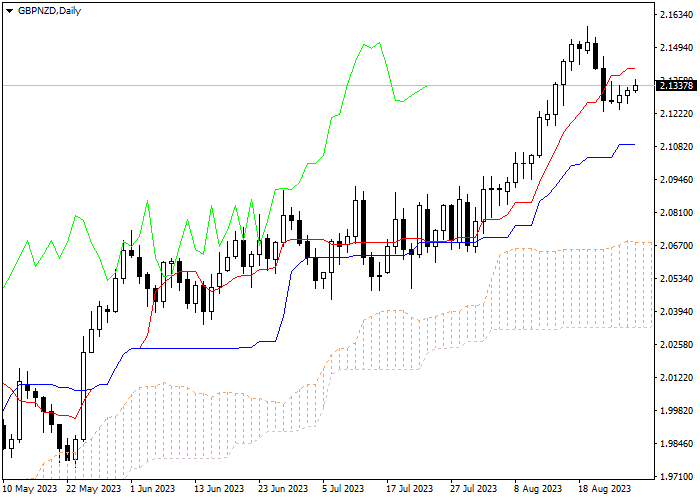Image resolution: width=700 pixels, height=500 pixels.
Task: Select the 2.03940 price axis label
Action: [x=676, y=312]
